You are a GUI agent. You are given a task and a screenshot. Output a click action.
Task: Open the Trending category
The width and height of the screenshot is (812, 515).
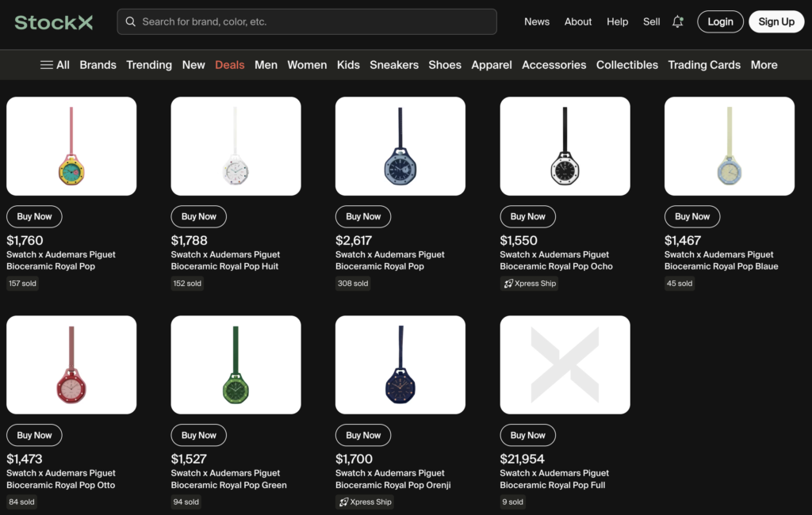click(x=149, y=65)
